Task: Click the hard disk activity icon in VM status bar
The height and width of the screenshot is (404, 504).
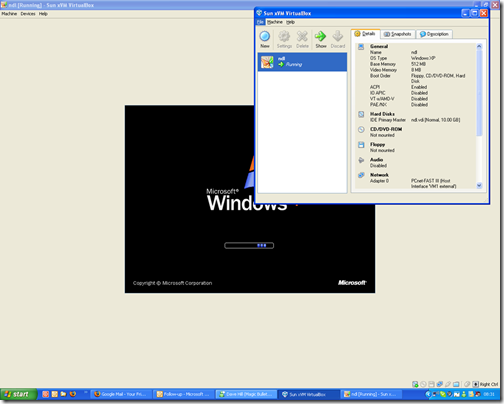Action: click(x=415, y=384)
